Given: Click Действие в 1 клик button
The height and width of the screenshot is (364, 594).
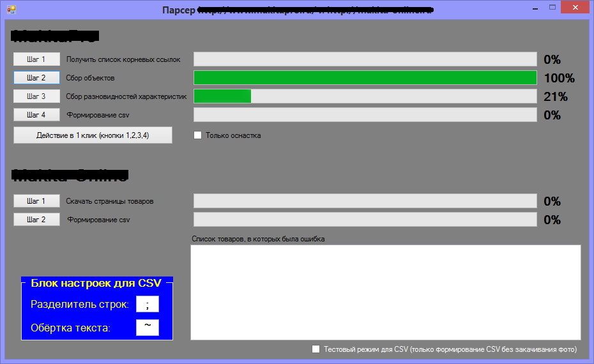Looking at the screenshot, I should coord(93,135).
